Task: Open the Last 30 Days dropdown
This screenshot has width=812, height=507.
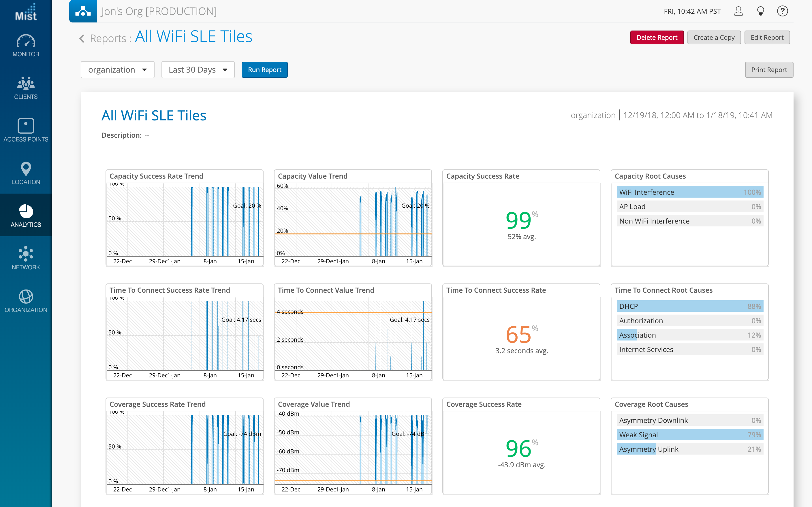Action: coord(198,70)
